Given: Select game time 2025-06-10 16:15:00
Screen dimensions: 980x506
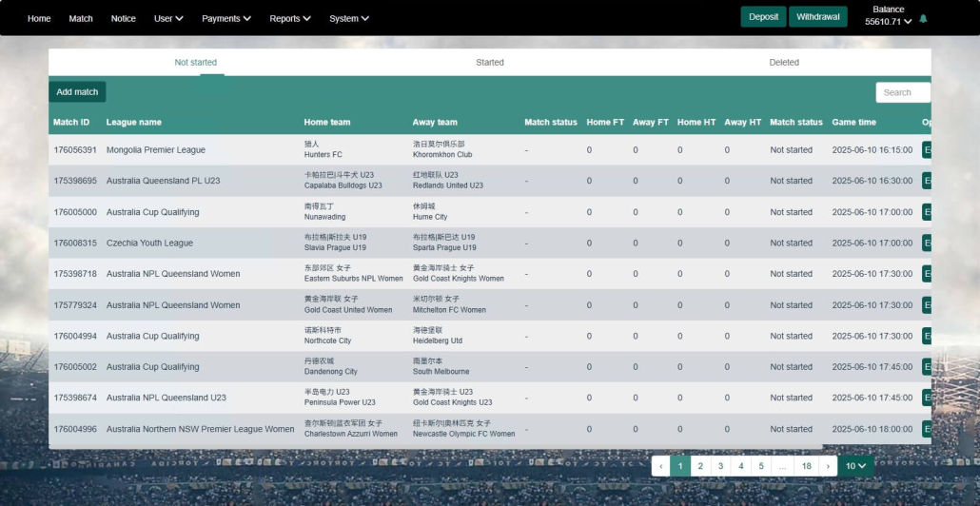Looking at the screenshot, I should tap(872, 150).
